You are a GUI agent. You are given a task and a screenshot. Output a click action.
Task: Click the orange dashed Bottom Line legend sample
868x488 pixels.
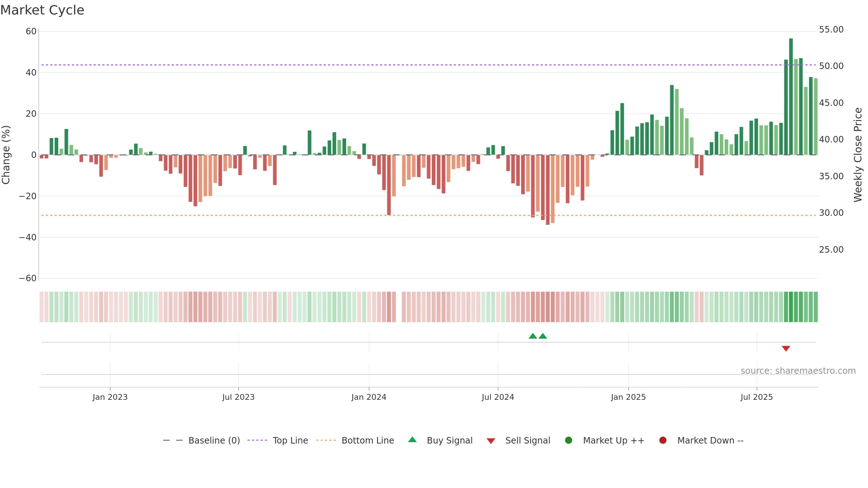coord(326,440)
